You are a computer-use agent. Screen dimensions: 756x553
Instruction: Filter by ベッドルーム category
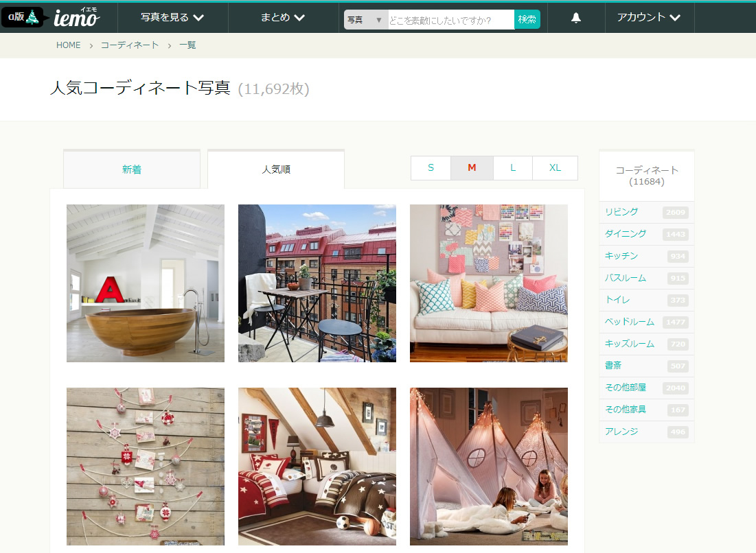630,322
